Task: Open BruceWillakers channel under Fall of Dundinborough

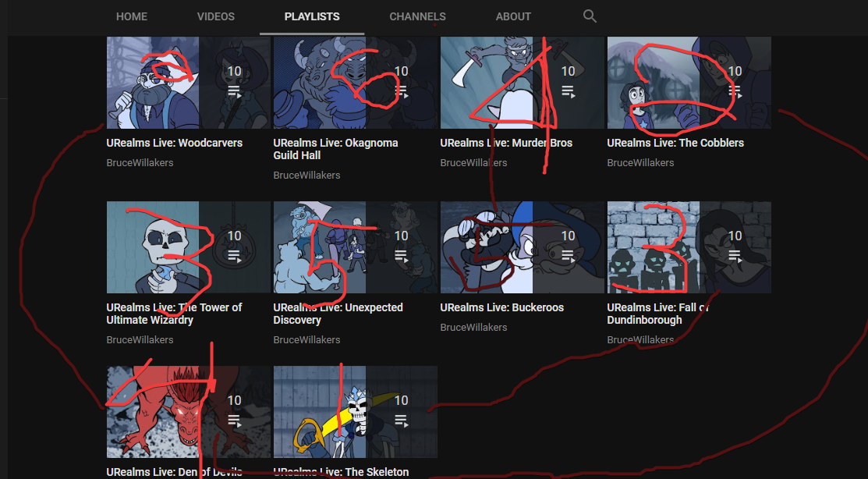Action: pyautogui.click(x=640, y=339)
